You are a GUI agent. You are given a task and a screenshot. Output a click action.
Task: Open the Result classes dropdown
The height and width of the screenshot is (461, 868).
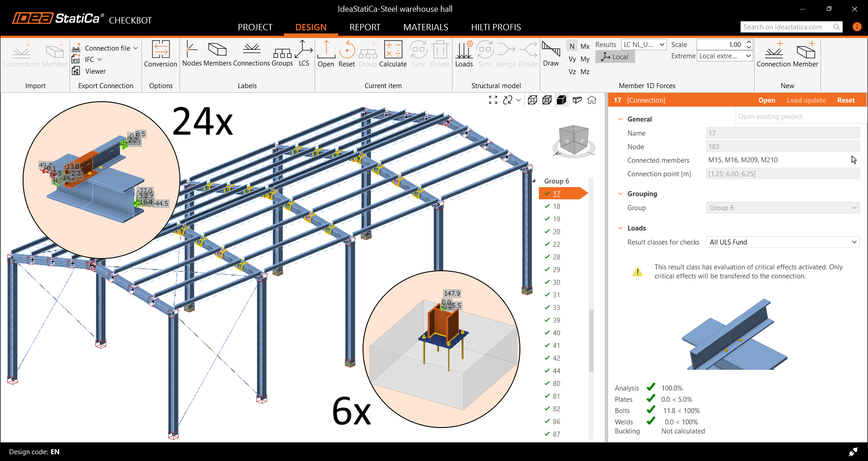[x=783, y=242]
